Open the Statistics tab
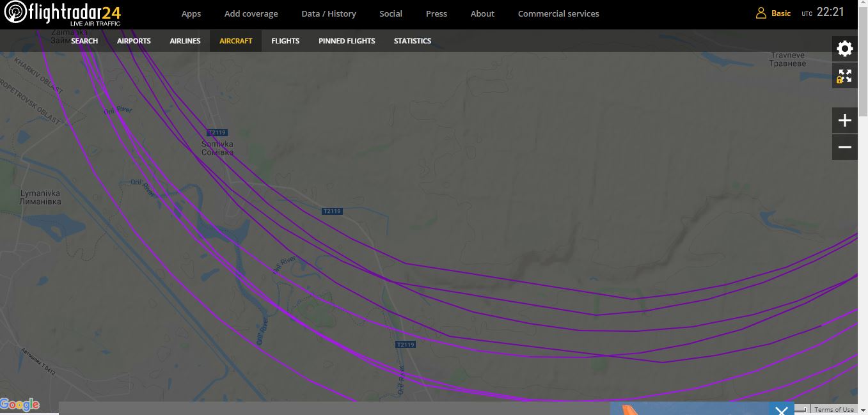 [x=412, y=41]
